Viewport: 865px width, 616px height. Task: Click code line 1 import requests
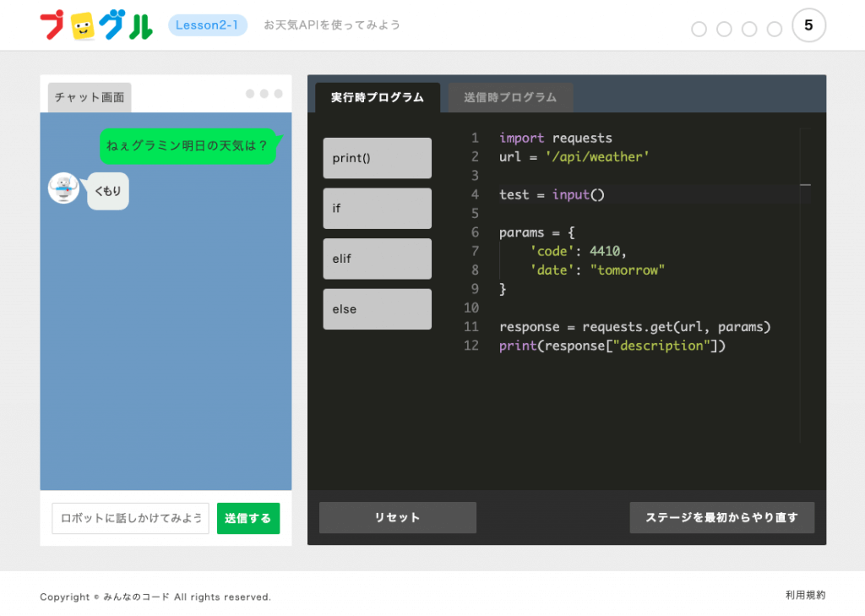point(556,138)
